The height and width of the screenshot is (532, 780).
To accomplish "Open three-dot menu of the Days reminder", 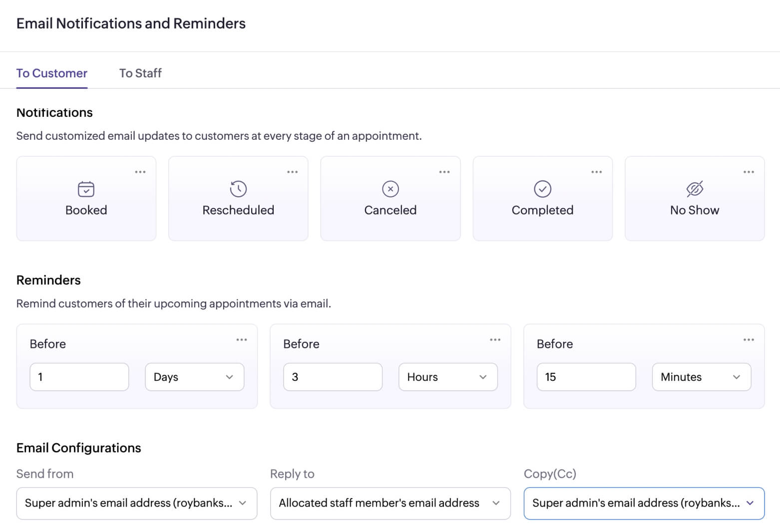I will [242, 340].
